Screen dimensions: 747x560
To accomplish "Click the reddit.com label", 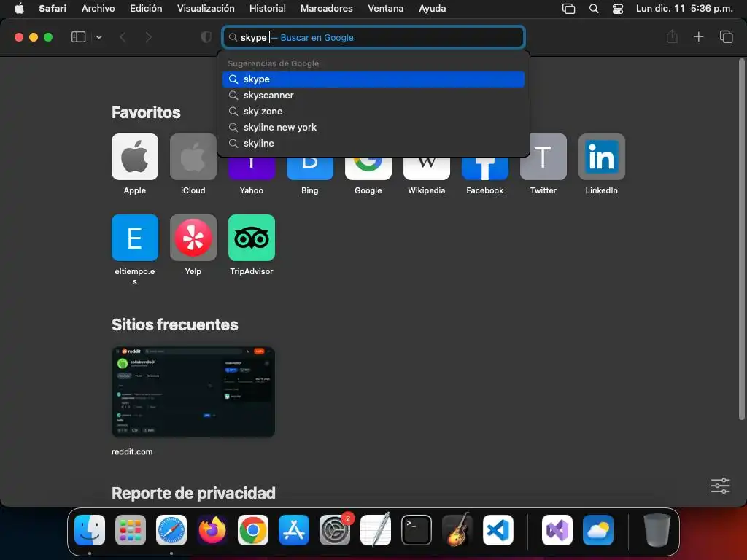I will [x=132, y=451].
